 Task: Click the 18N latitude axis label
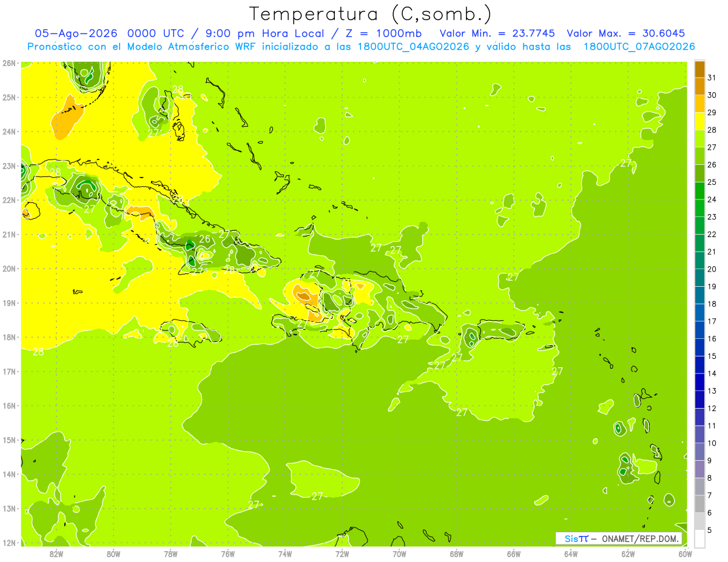click(8, 337)
